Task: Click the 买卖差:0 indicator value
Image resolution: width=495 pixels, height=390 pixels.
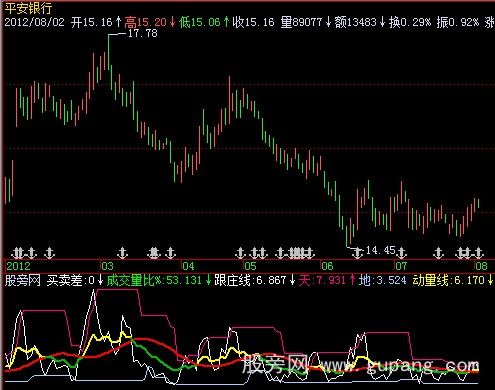Action: (71, 280)
